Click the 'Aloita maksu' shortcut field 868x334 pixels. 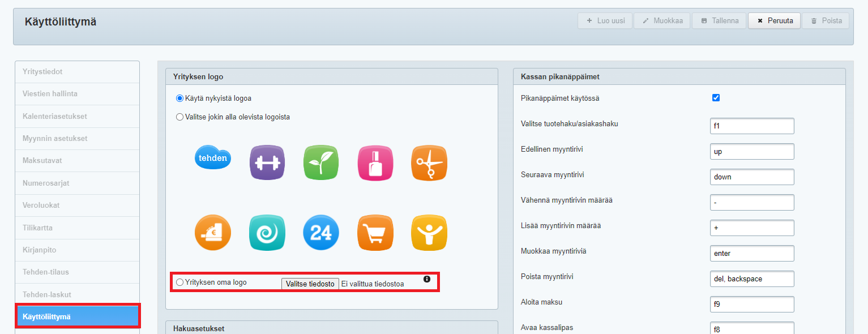pyautogui.click(x=752, y=304)
